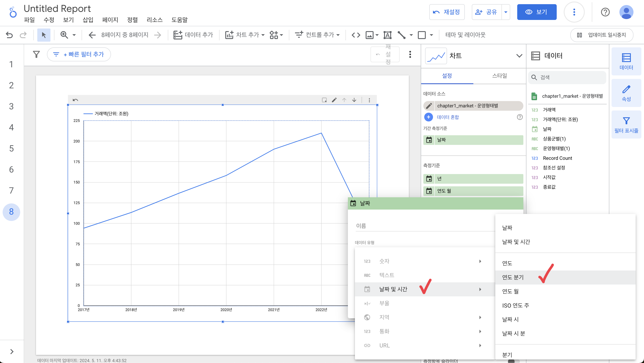Click the undo arrow in toolbar
The width and height of the screenshot is (644, 363).
(9, 35)
